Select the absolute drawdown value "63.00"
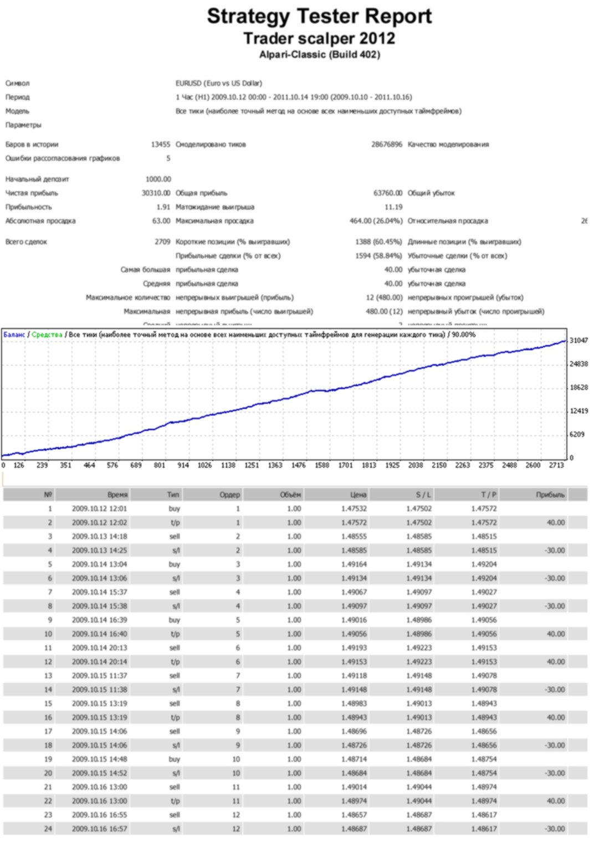Screen dimensions: 614x868 coord(161,221)
